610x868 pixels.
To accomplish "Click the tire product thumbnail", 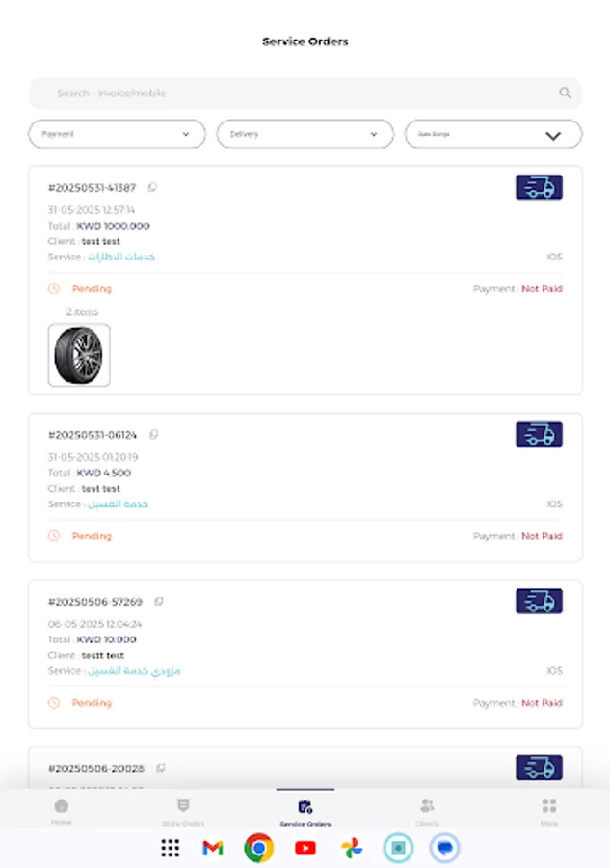I will [79, 354].
